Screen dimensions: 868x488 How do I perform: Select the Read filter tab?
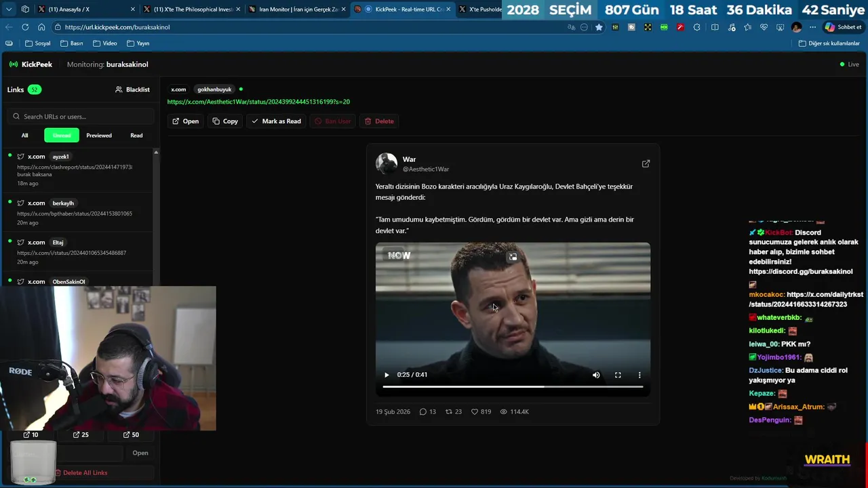(136, 136)
